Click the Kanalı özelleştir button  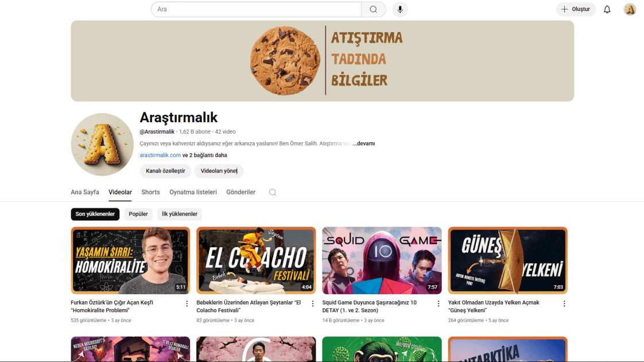[165, 171]
